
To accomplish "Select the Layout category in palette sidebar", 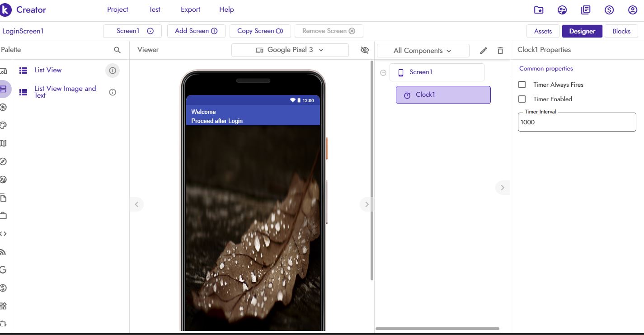I will [4, 71].
